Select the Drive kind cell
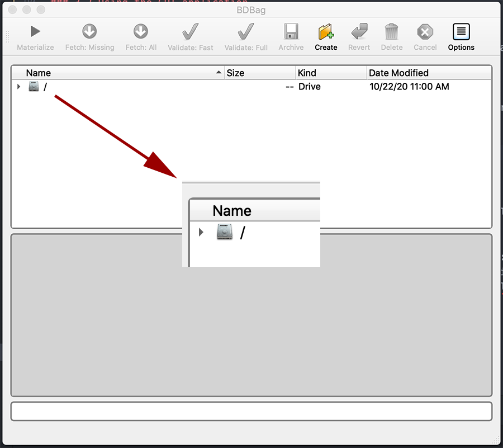Image resolution: width=503 pixels, height=448 pixels. click(310, 86)
